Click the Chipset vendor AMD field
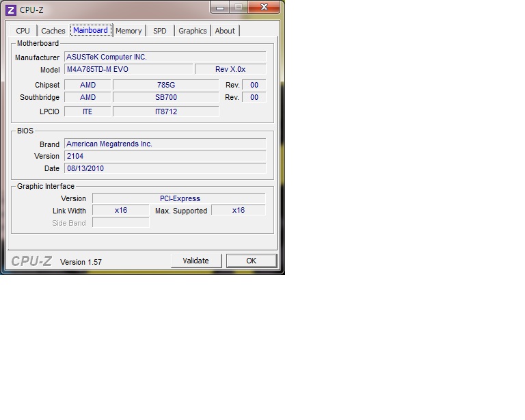This screenshot has width=525, height=420. (87, 85)
